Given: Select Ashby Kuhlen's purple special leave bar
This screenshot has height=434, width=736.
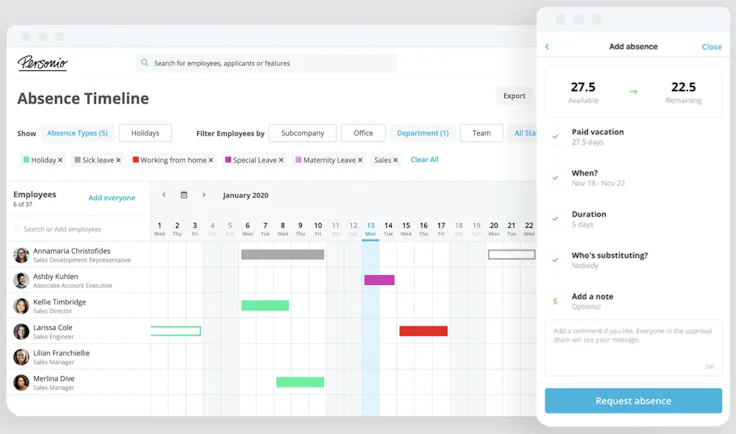Looking at the screenshot, I should [x=379, y=280].
